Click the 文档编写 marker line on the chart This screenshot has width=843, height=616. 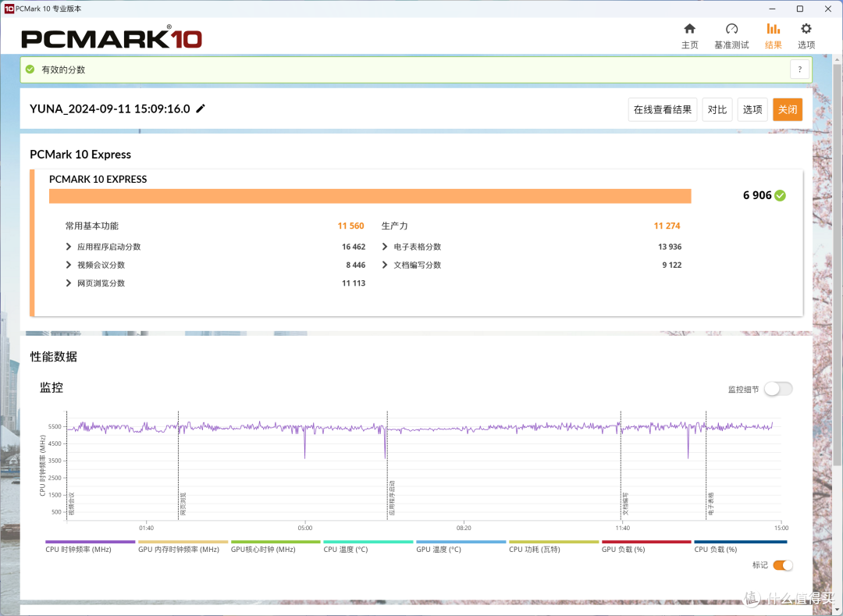(x=621, y=465)
